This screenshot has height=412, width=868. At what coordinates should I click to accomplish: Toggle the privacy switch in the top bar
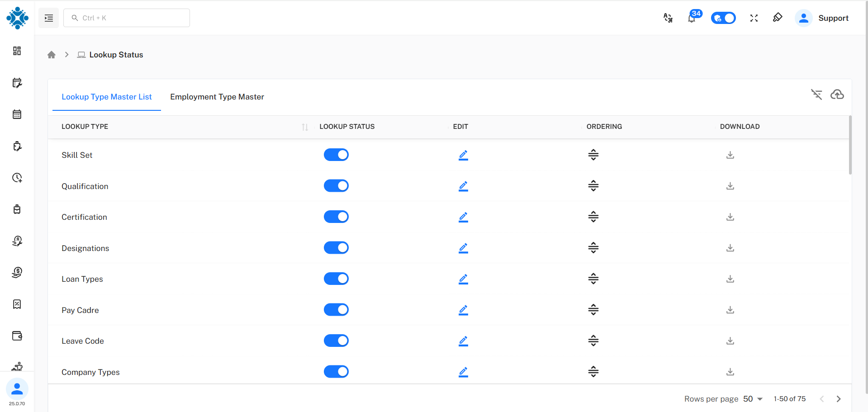click(723, 18)
